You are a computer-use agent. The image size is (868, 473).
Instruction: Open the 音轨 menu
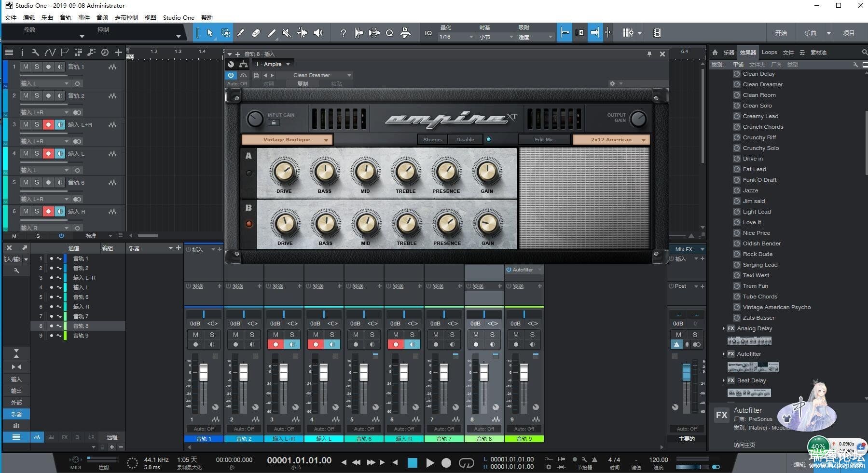[66, 17]
